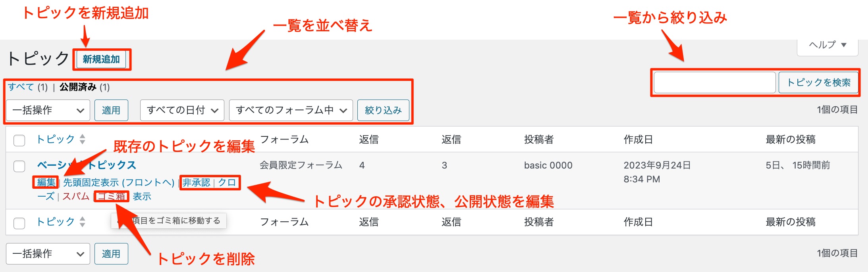The width and height of the screenshot is (868, 272).
Task: Expand the すべてのフォーラム中 forum dropdown
Action: [291, 110]
